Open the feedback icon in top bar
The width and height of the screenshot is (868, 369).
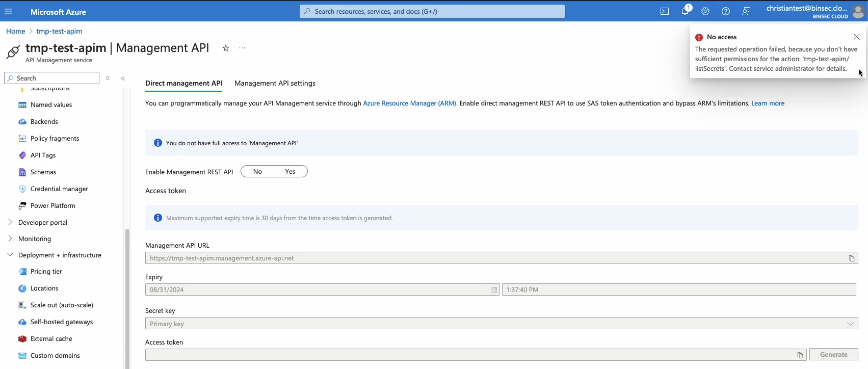(x=746, y=11)
